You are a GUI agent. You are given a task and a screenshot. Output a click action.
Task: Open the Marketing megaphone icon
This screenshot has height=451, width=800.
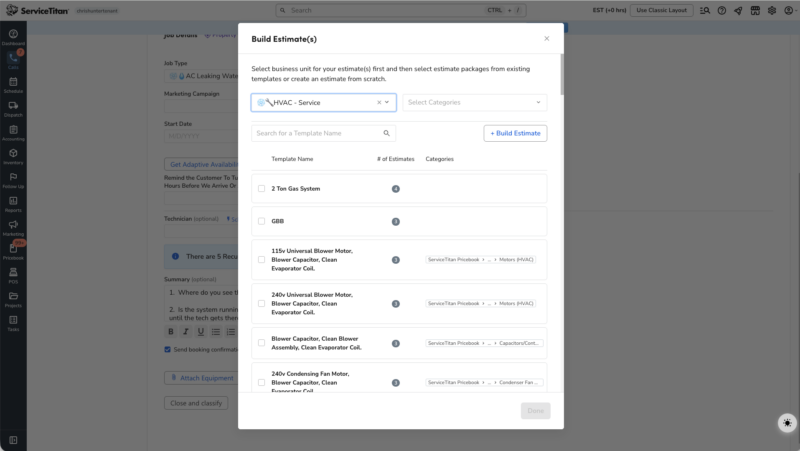[13, 224]
